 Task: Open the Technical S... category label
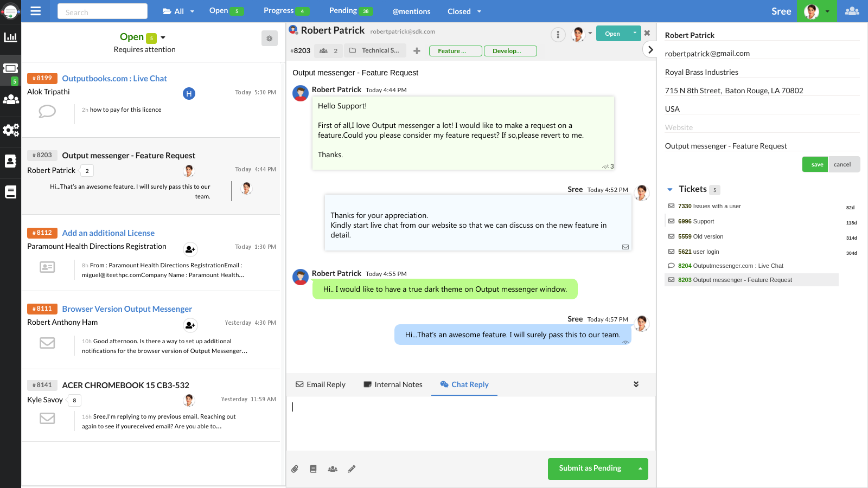click(374, 50)
